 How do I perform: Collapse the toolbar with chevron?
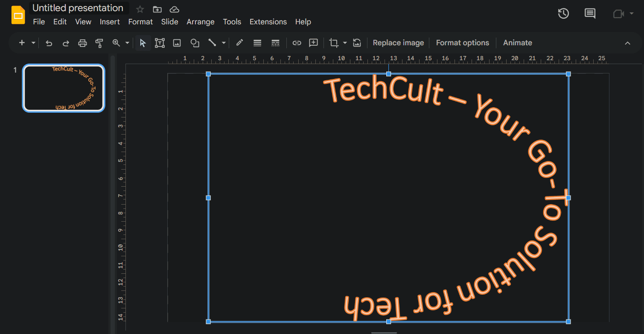click(627, 43)
